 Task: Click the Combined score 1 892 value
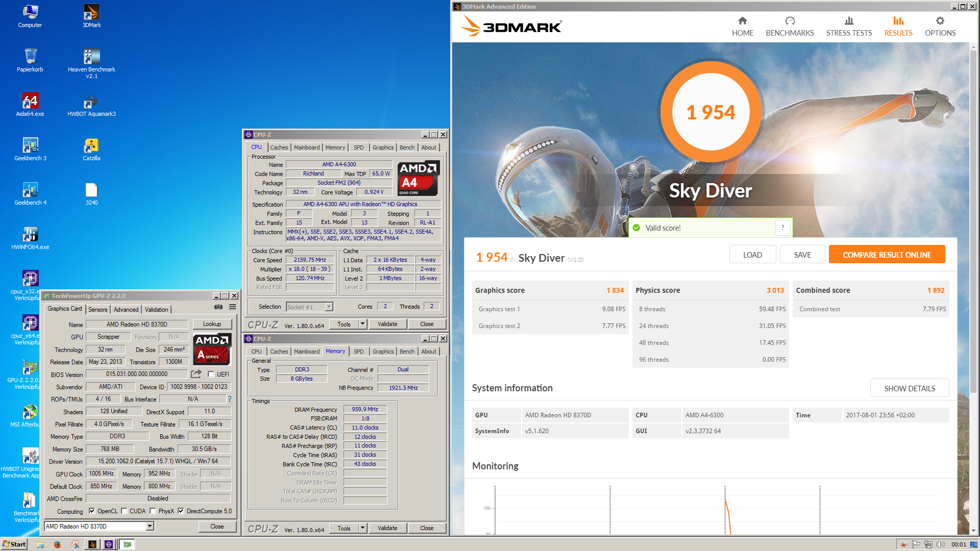936,290
